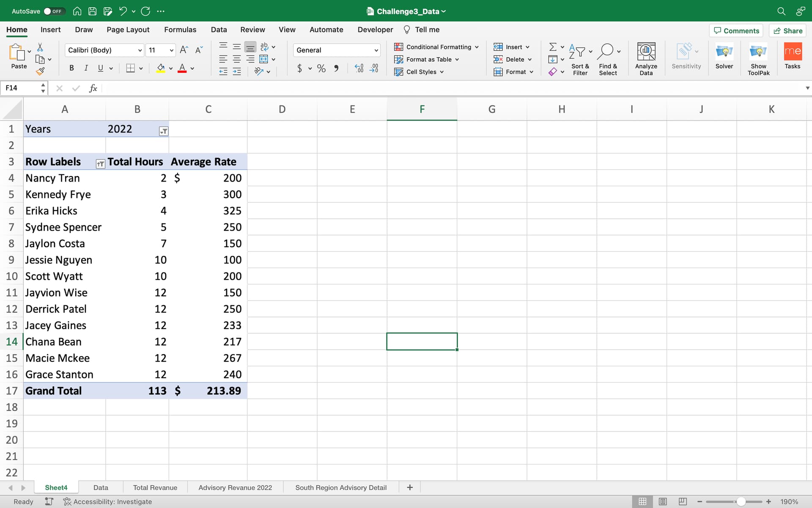812x508 pixels.
Task: Switch to the Total Revanue sheet tab
Action: point(155,488)
